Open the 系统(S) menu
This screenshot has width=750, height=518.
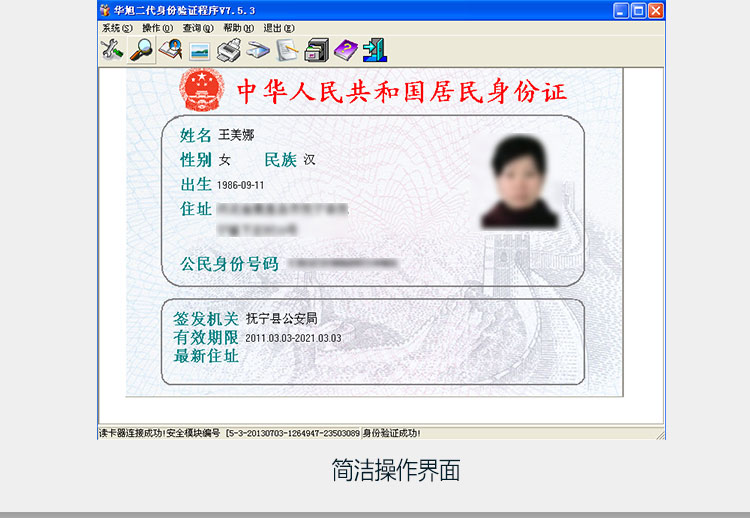116,28
